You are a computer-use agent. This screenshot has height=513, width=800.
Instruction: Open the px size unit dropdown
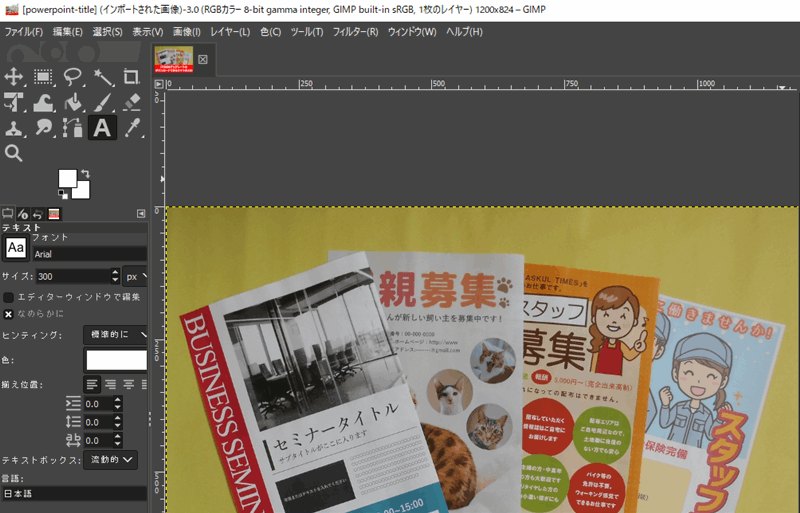coord(135,276)
